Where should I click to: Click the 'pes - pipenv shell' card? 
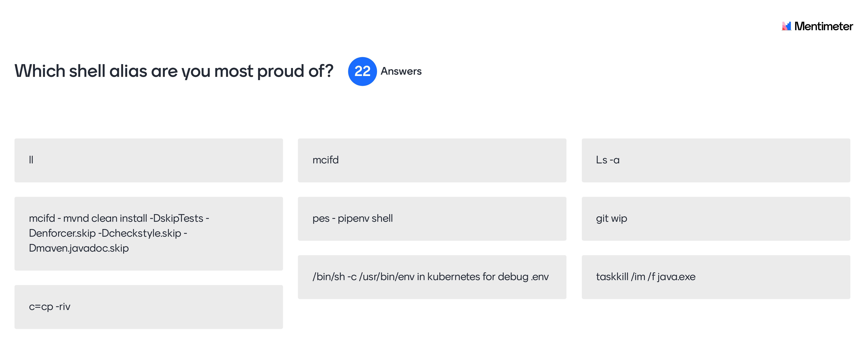click(432, 219)
